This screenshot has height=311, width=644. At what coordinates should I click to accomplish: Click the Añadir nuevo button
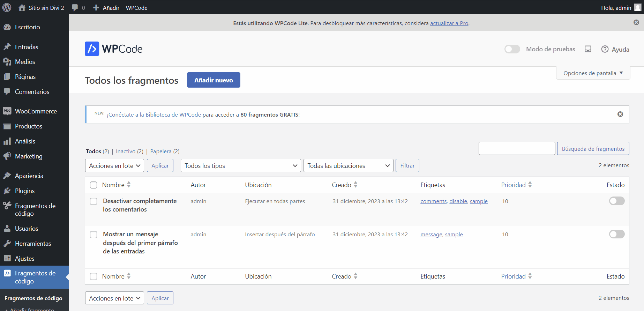[x=214, y=80]
